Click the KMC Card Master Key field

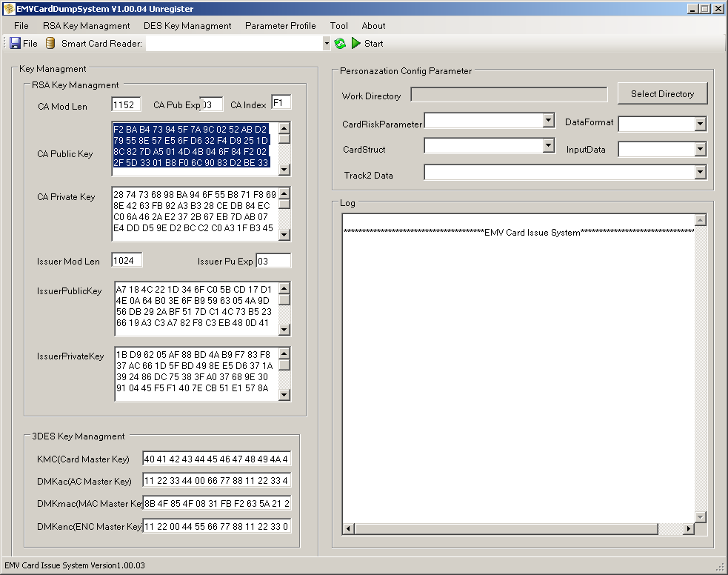tap(216, 459)
